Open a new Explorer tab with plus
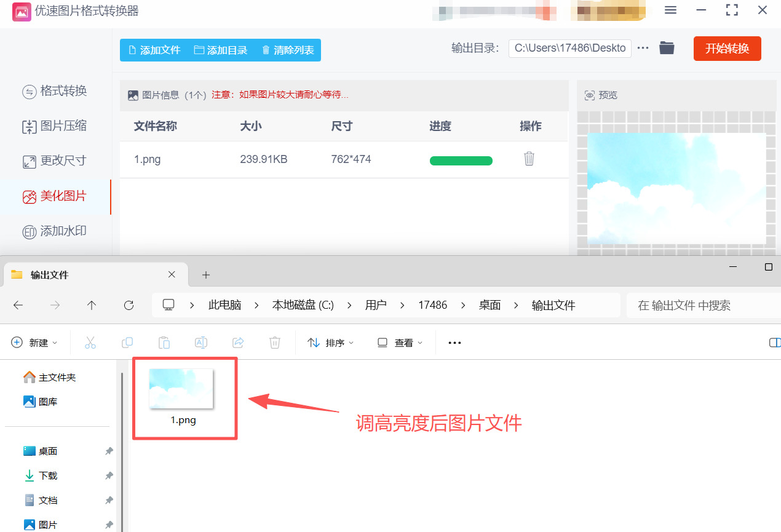 tap(206, 275)
